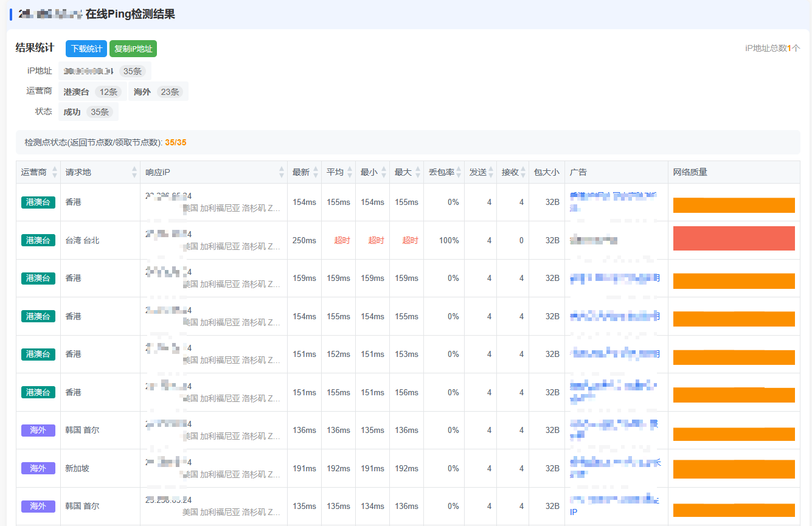
Task: Click the 超时 value under 平均 column
Action: (x=342, y=240)
